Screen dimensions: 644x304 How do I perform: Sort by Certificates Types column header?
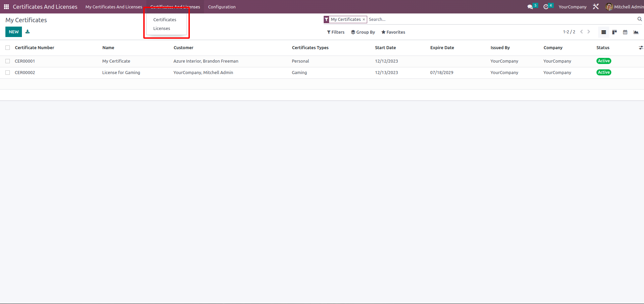coord(310,48)
